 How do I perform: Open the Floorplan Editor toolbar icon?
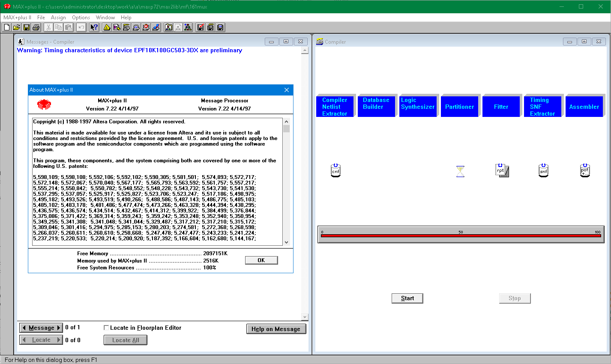117,27
